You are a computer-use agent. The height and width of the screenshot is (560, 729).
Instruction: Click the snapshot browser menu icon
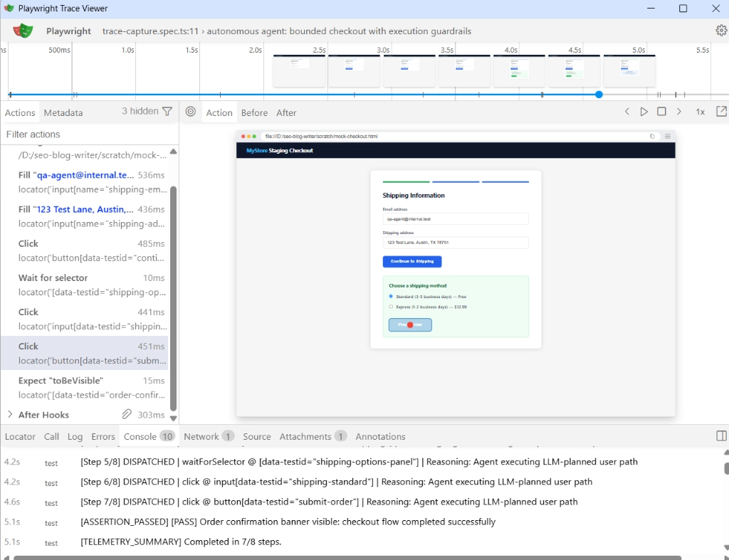[668, 136]
